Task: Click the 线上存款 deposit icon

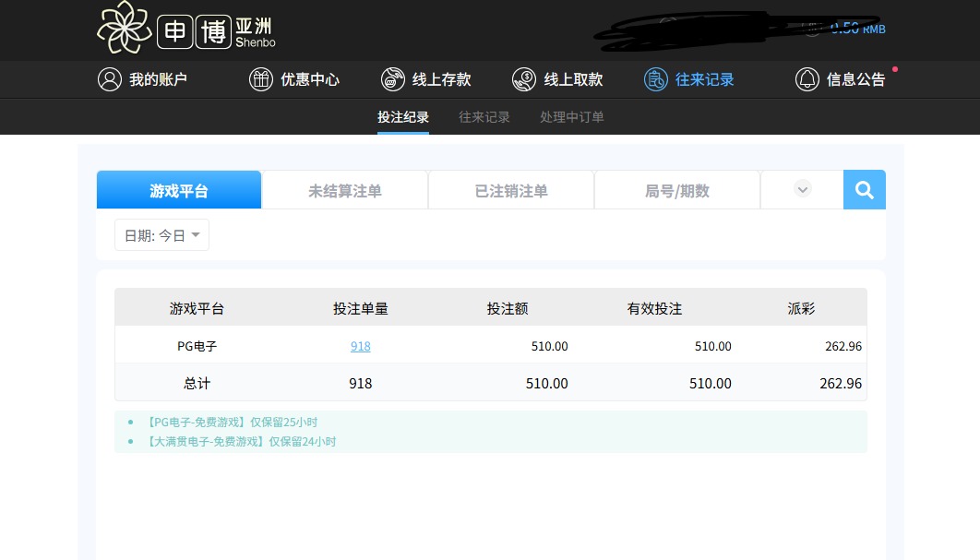Action: 392,79
